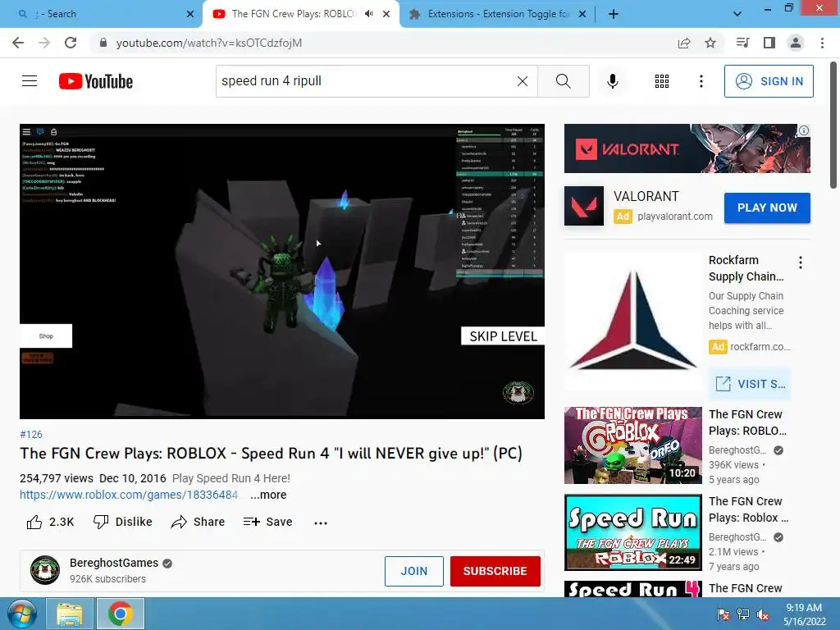Clear the search box text
The width and height of the screenshot is (840, 630).
[523, 81]
